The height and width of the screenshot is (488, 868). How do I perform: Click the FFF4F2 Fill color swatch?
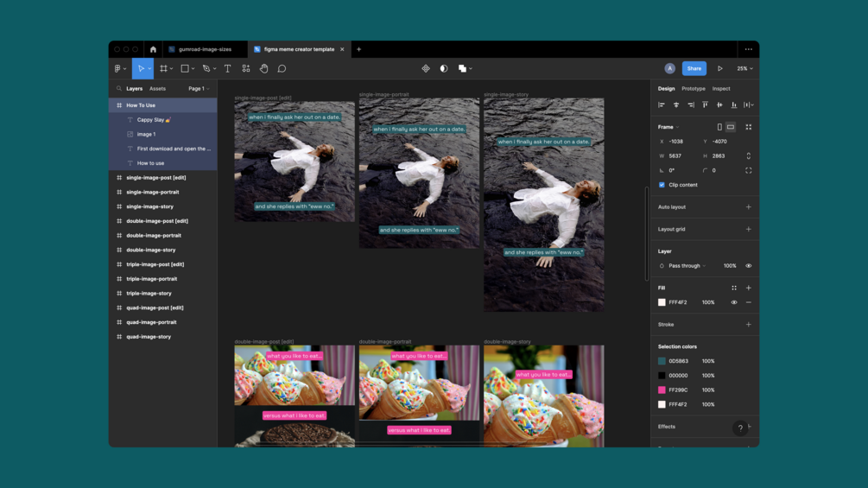(662, 302)
